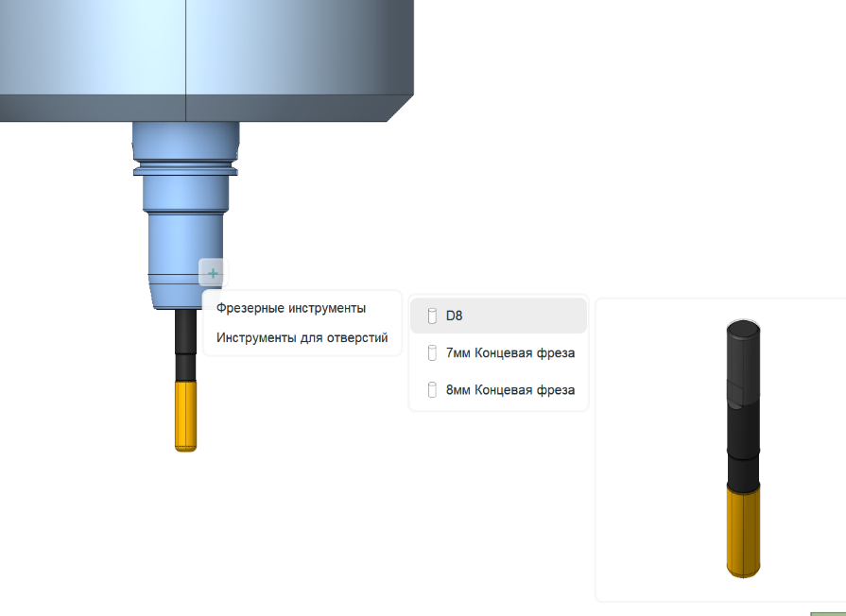The width and height of the screenshot is (846, 616).
Task: Click the tool preview thumbnail in the side panel
Action: point(743,449)
